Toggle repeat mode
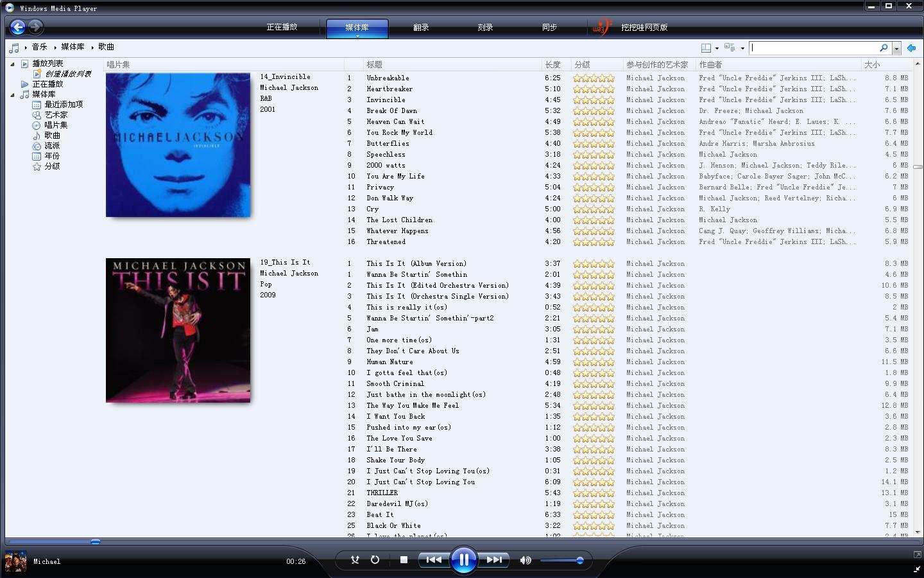The width and height of the screenshot is (924, 578). tap(375, 560)
